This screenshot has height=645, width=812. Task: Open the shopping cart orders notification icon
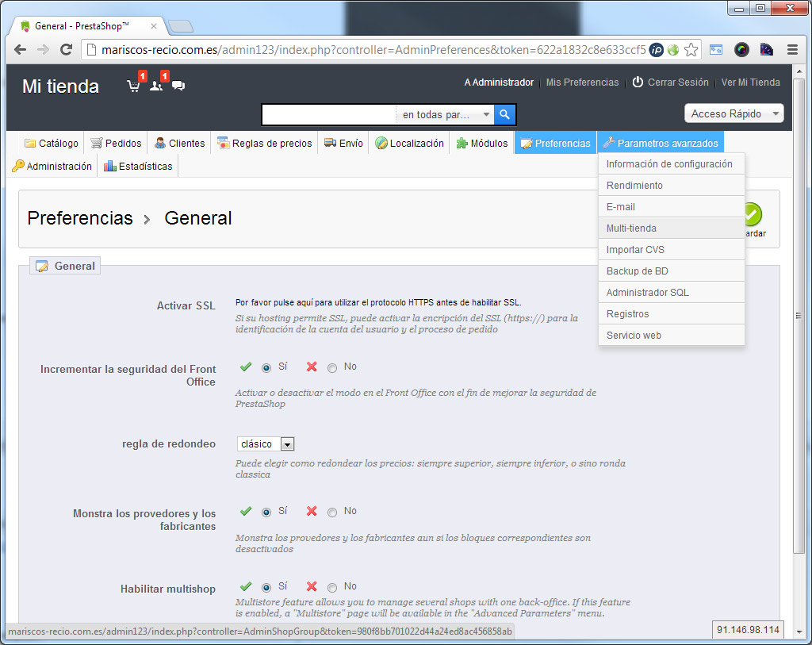133,86
